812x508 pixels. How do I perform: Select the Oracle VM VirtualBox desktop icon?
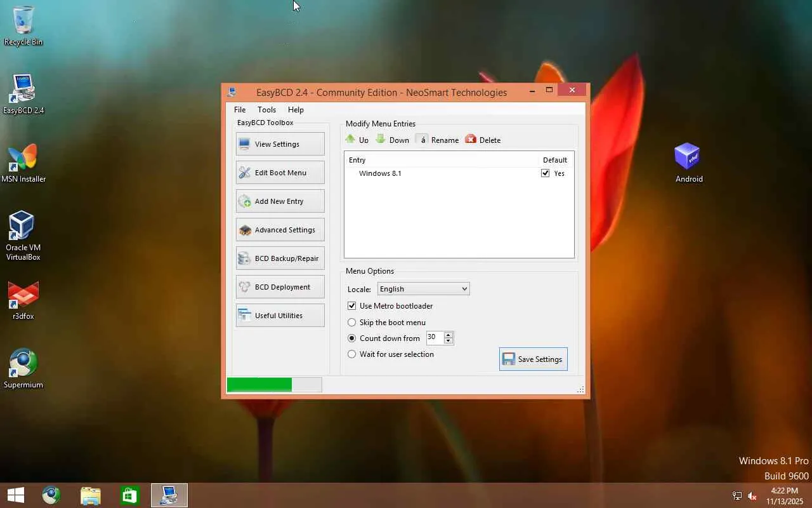point(23,236)
